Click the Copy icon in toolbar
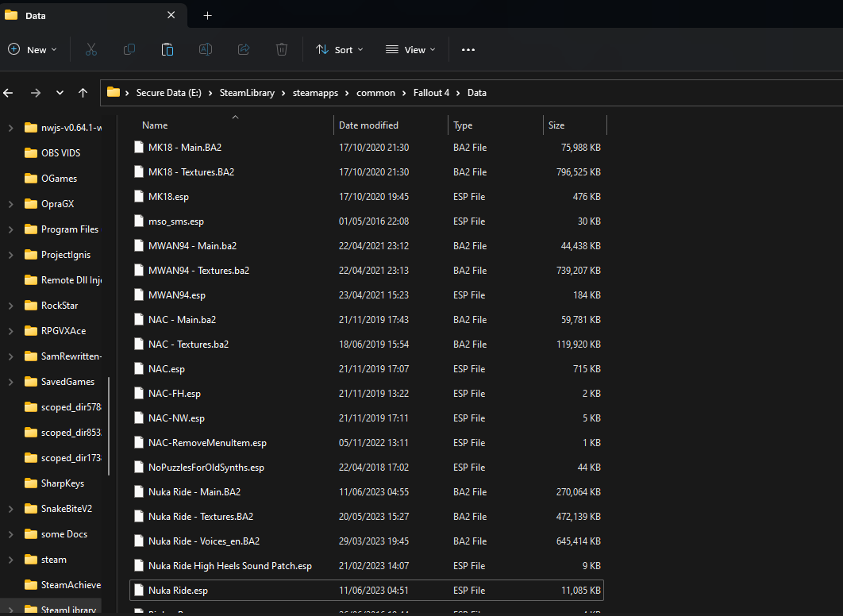This screenshot has height=616, width=843. pos(129,49)
